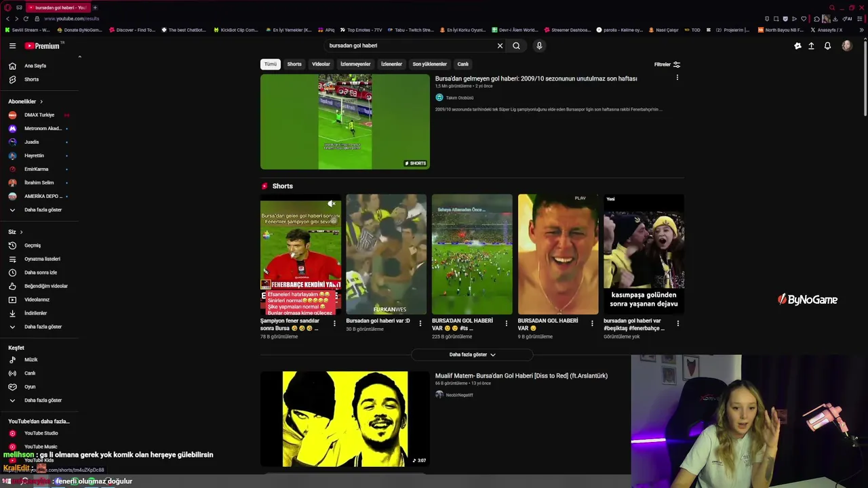Click the browser downloads icon

(x=835, y=19)
